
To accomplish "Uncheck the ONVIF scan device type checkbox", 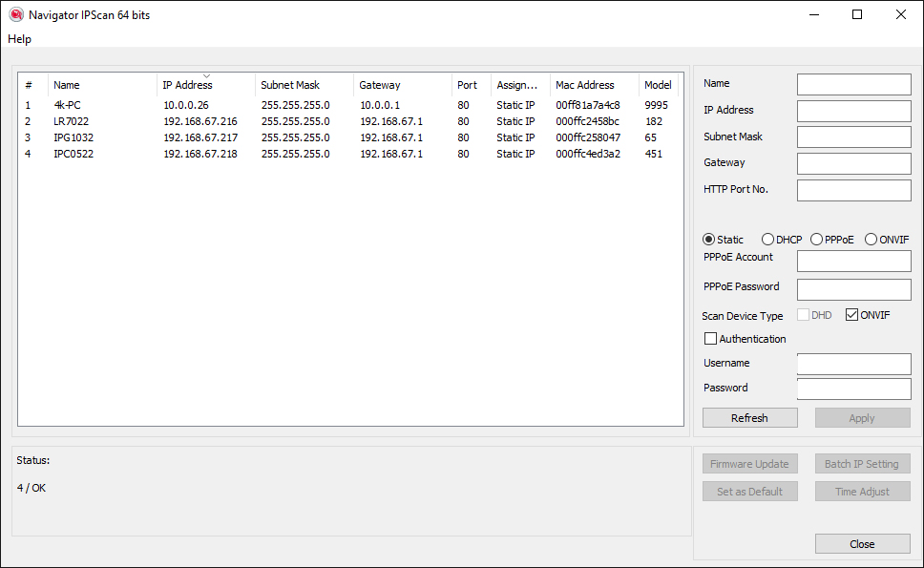I will [x=851, y=315].
